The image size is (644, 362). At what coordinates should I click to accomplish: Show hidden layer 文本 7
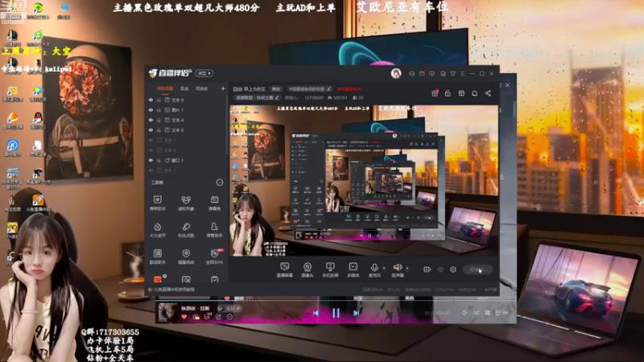151,140
